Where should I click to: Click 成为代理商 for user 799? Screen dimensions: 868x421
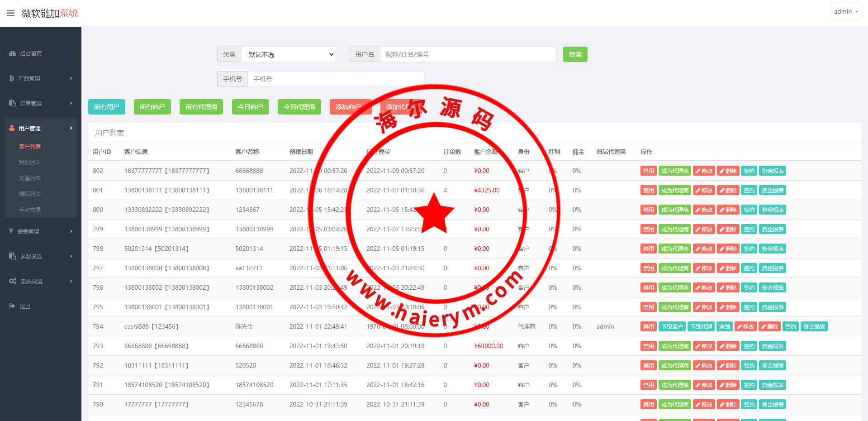674,229
